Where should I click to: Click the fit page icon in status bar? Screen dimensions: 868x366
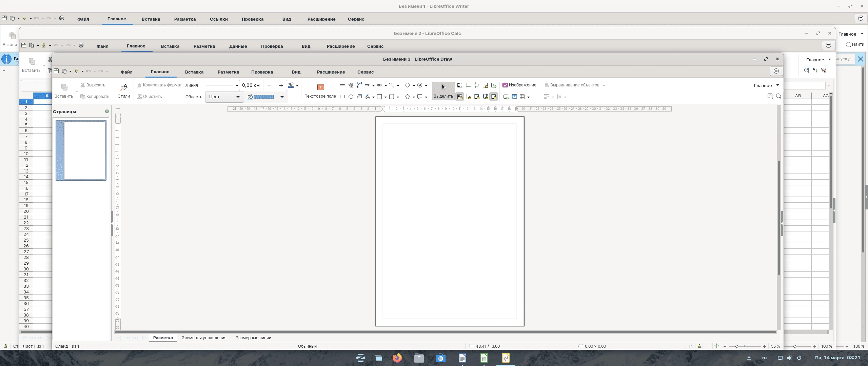coord(716,346)
